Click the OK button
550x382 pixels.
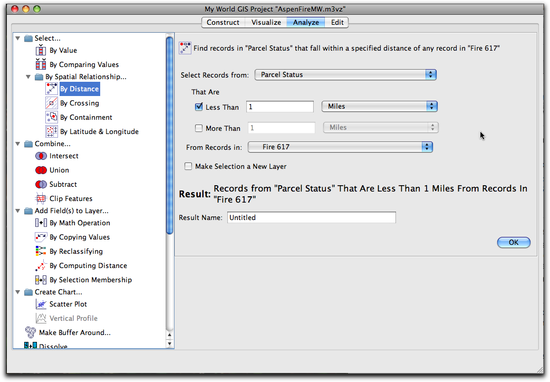pyautogui.click(x=514, y=242)
